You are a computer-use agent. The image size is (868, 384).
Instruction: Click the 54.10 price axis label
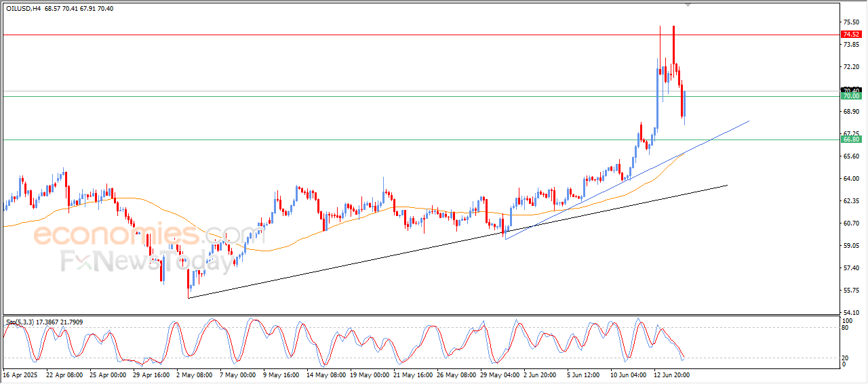pos(852,312)
